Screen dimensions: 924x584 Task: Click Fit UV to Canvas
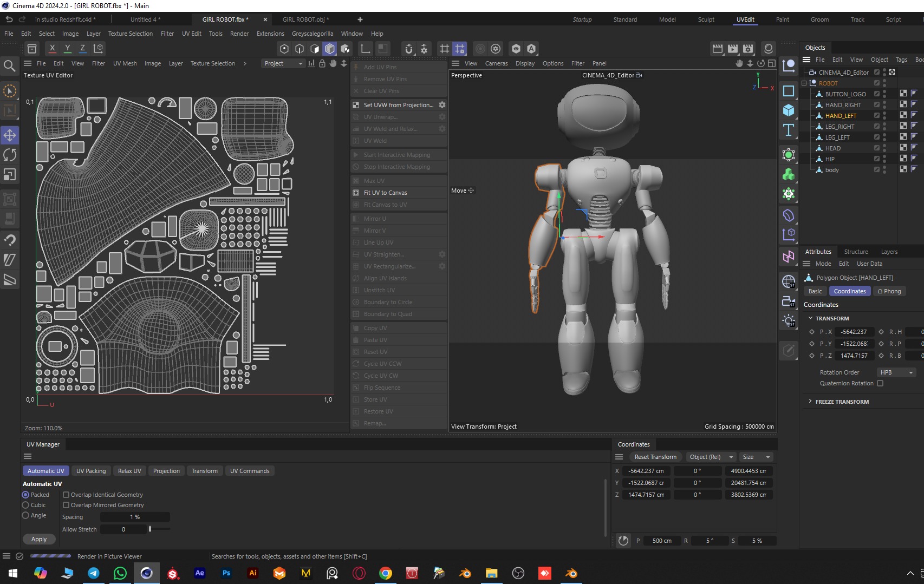[385, 193]
